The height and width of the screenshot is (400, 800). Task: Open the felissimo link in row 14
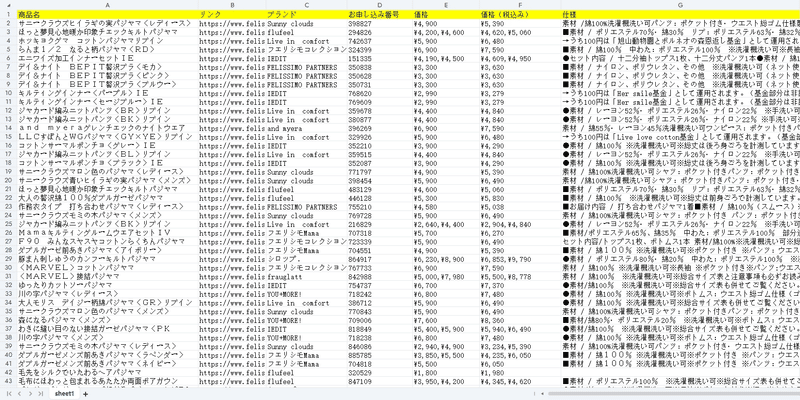pyautogui.click(x=232, y=128)
